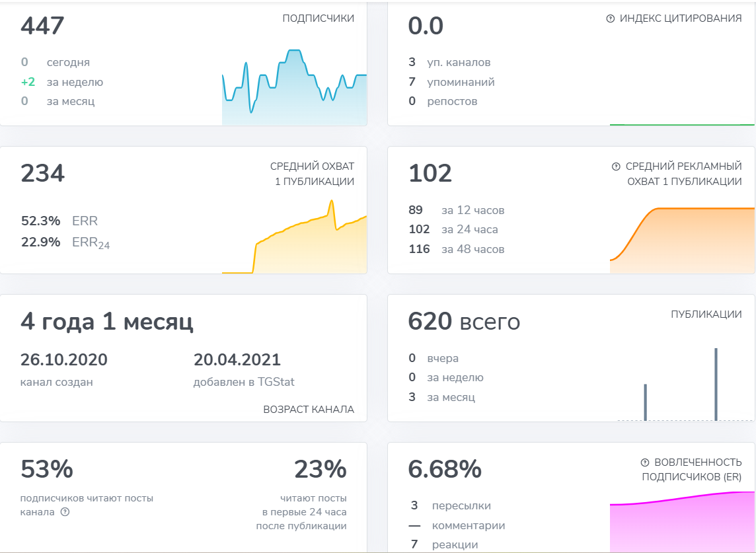The image size is (756, 553).
Task: Click the blue subscribers sparkline chart
Action: (294, 87)
